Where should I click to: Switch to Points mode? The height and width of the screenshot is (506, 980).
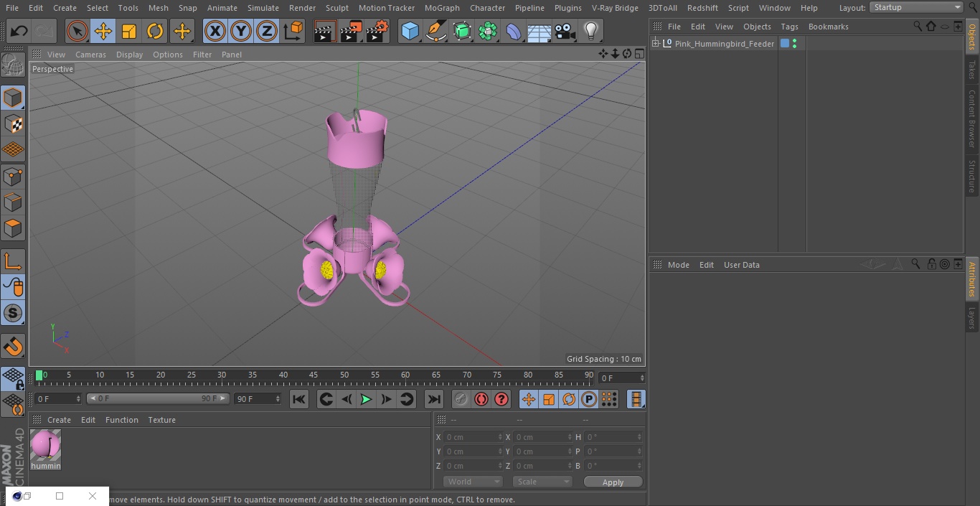(x=13, y=176)
